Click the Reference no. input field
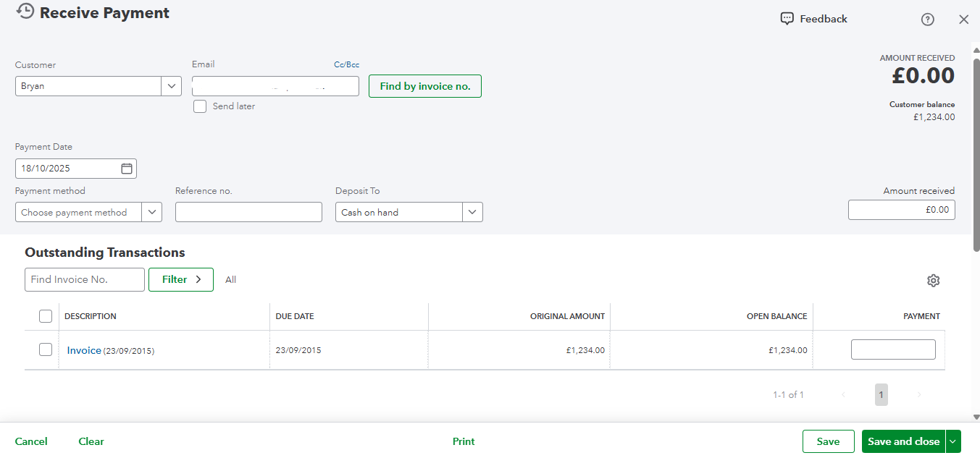This screenshot has width=980, height=458. point(248,212)
